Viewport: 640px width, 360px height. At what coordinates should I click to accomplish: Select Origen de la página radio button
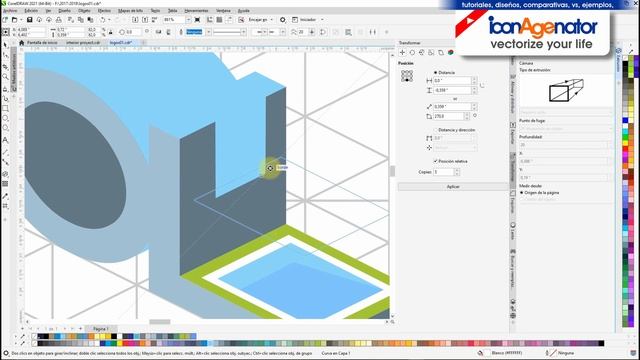[522, 192]
